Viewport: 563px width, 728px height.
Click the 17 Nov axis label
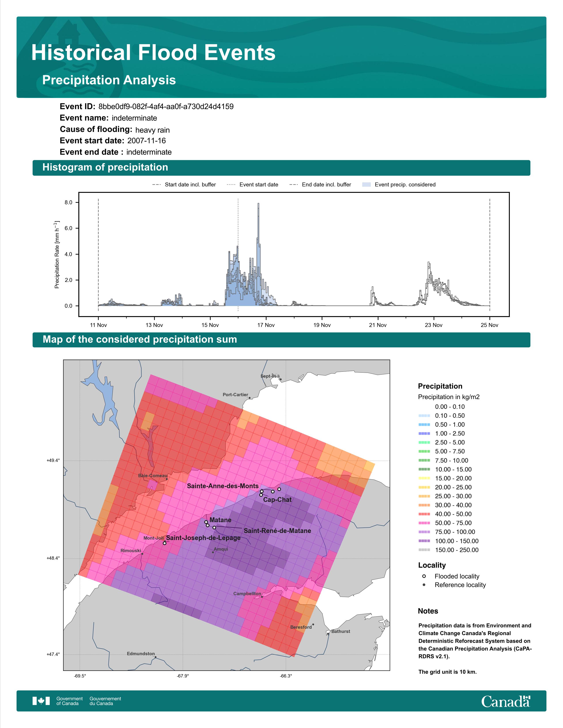point(266,325)
